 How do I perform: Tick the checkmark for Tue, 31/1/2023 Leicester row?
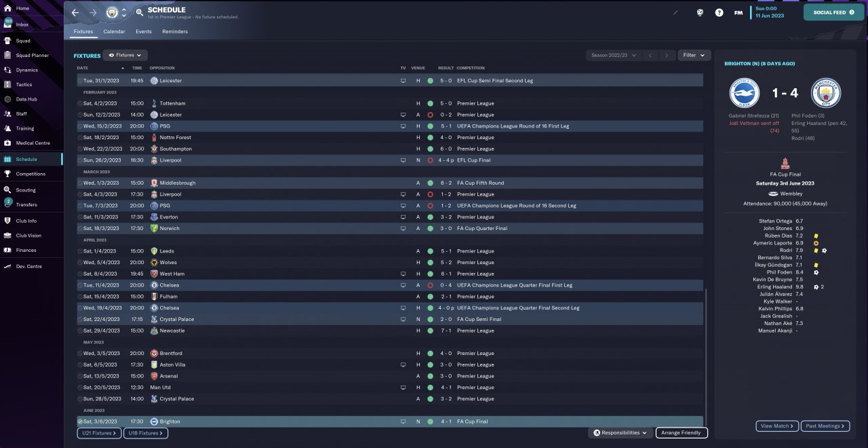click(x=80, y=81)
